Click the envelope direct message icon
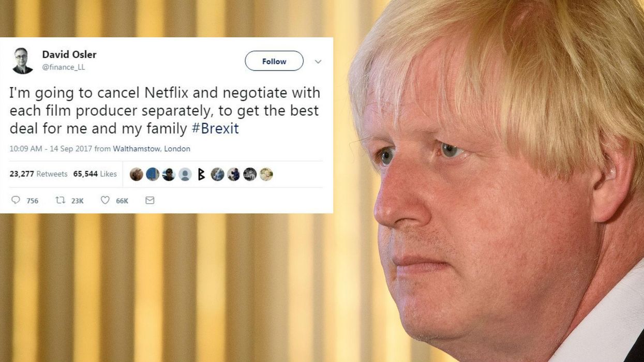The height and width of the screenshot is (362, 644). pos(150,200)
